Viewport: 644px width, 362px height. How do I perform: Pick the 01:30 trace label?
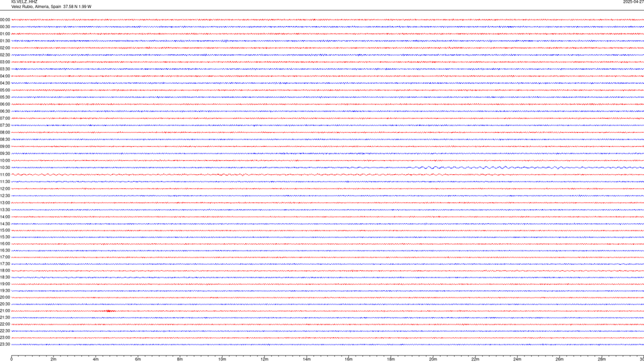[5, 41]
